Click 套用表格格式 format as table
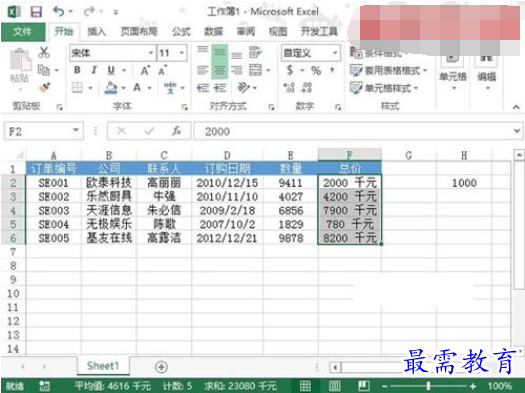Image resolution: width=525 pixels, height=393 pixels. point(388,70)
